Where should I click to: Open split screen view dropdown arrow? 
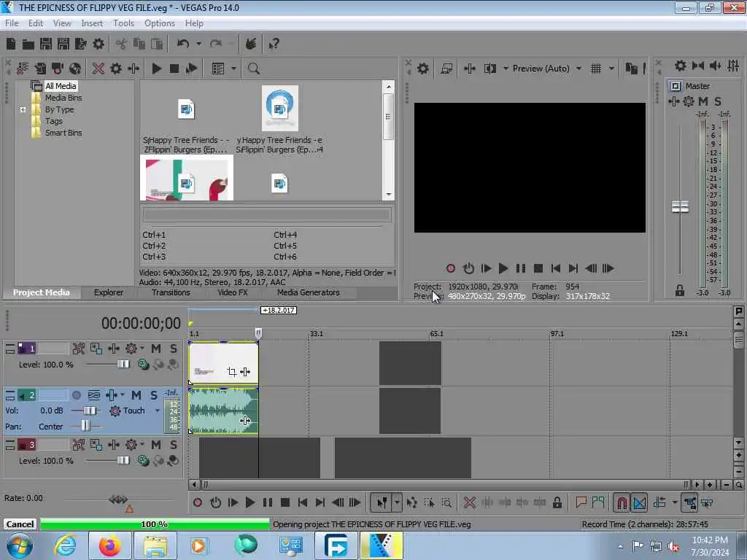506,69
